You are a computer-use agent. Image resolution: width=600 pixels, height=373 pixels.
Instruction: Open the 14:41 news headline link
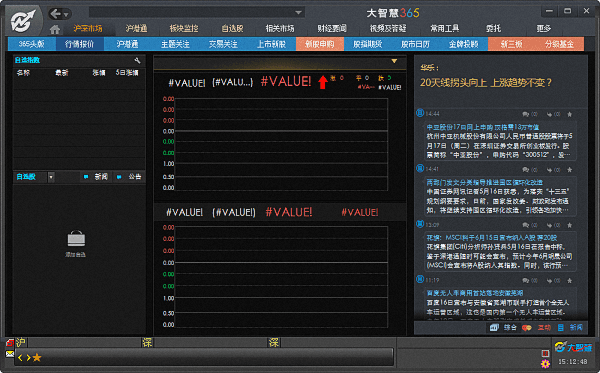pyautogui.click(x=485, y=182)
